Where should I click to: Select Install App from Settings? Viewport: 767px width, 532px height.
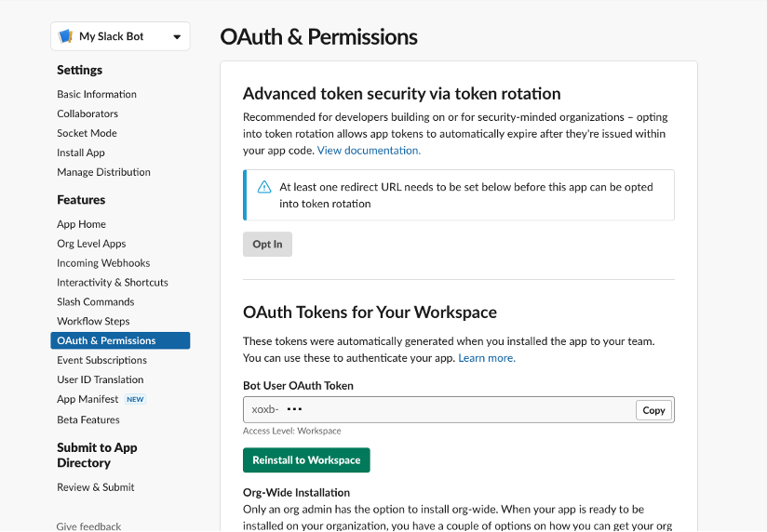tap(81, 153)
